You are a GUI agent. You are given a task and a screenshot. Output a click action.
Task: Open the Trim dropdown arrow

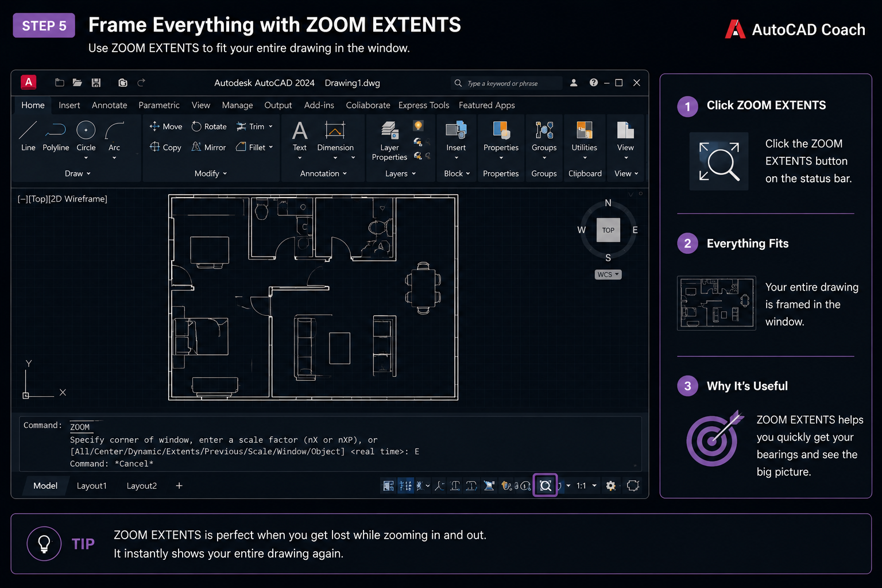tap(270, 126)
